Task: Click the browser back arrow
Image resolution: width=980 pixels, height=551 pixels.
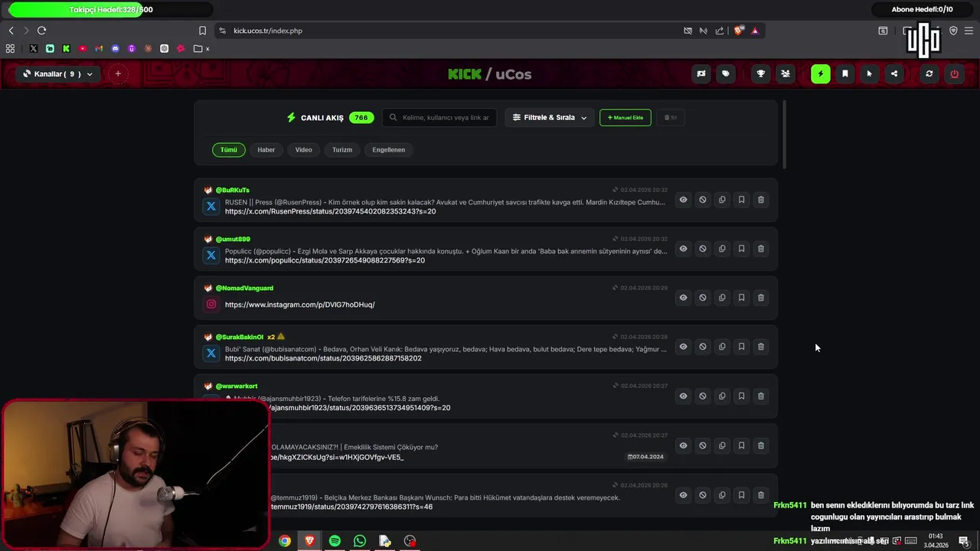Action: pos(11,31)
